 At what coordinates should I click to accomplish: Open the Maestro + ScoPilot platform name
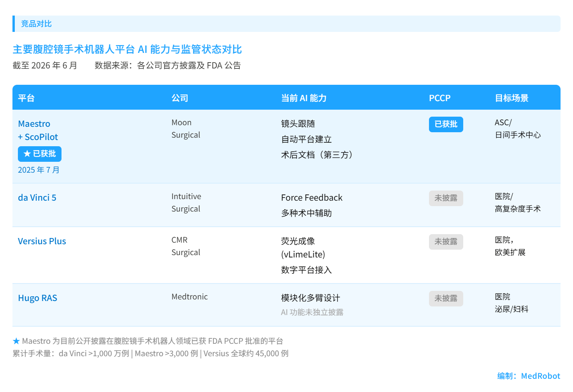[38, 130]
